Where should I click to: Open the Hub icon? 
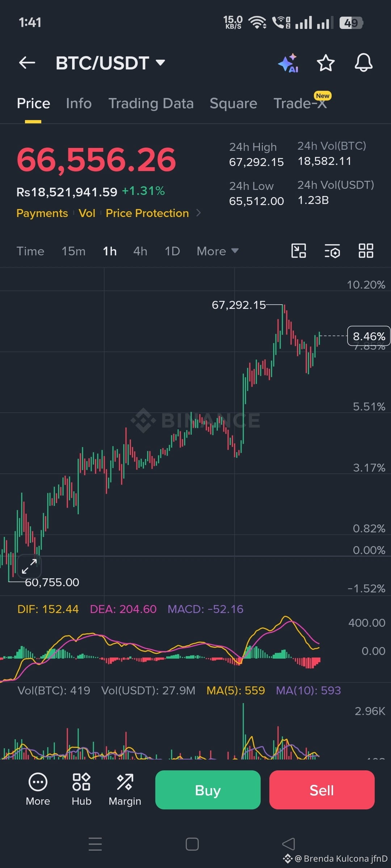coord(81,789)
